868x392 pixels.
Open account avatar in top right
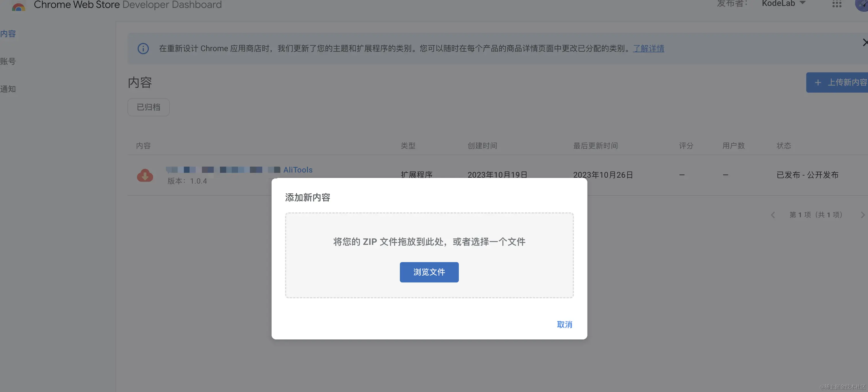[x=862, y=5]
